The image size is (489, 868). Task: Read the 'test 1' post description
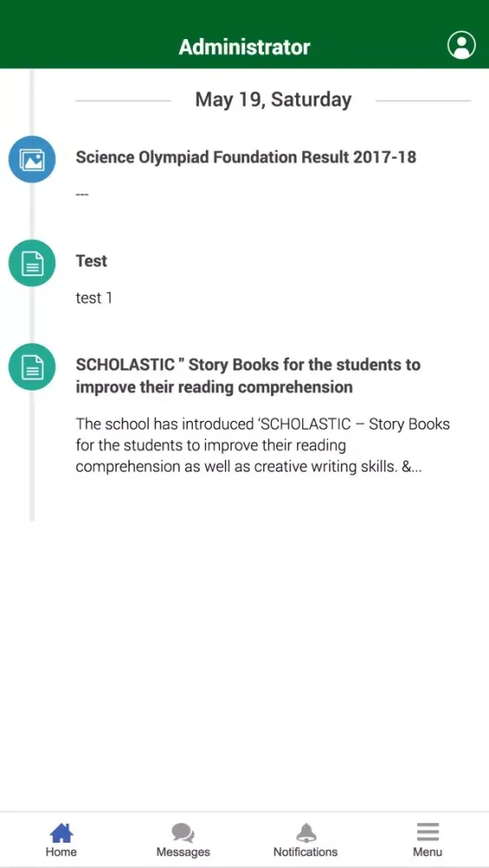pyautogui.click(x=94, y=298)
